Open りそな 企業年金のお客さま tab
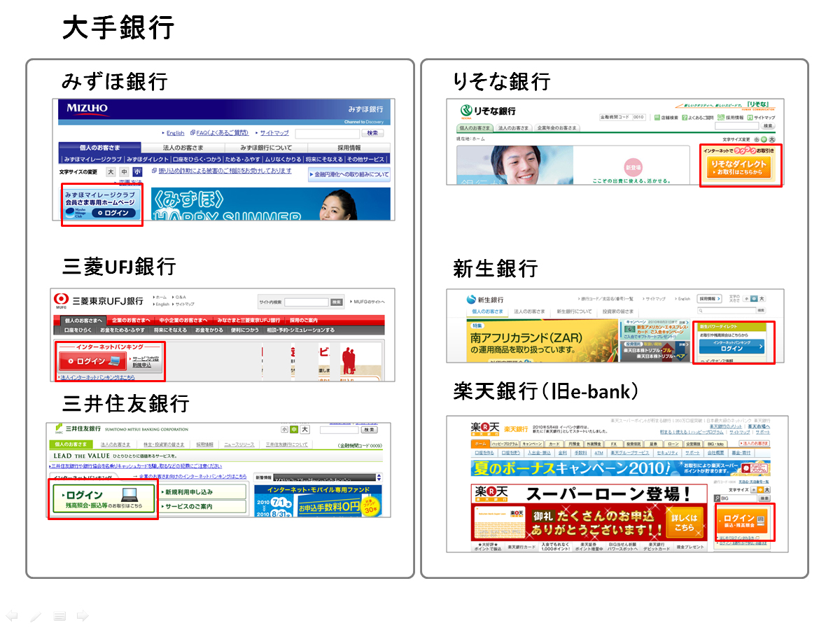The width and height of the screenshot is (840, 630). pyautogui.click(x=556, y=128)
